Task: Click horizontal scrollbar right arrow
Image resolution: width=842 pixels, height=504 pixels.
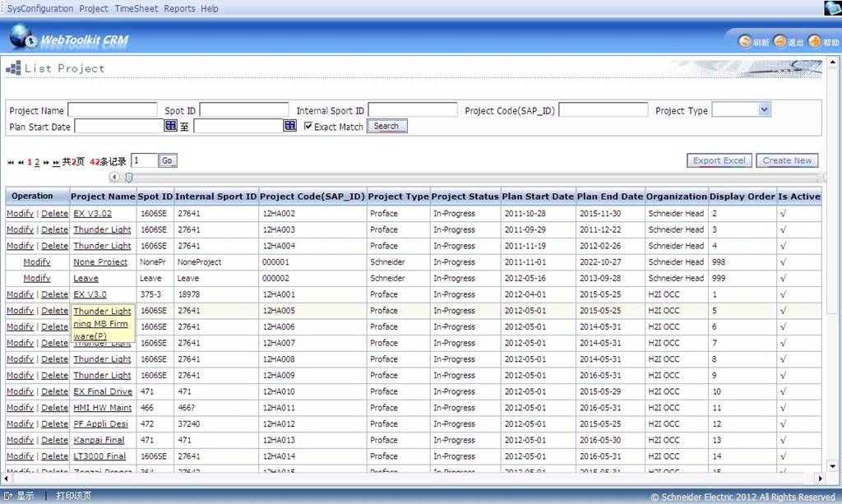Action: [x=820, y=478]
